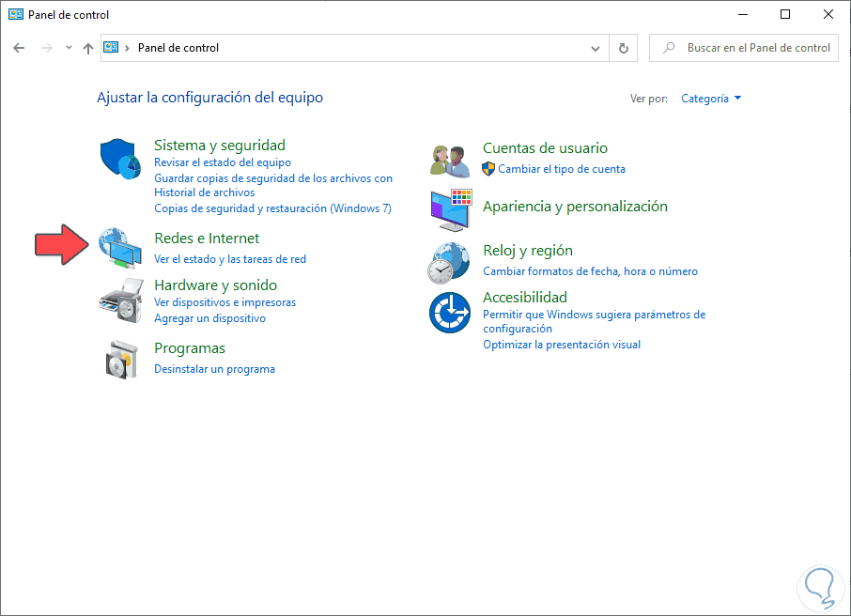Click Desinstalar un programa link

click(214, 369)
